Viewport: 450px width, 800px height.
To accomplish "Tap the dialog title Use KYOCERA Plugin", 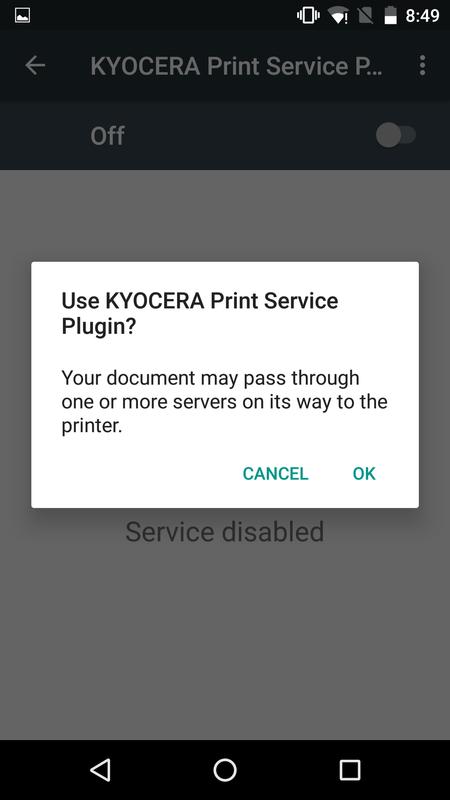I will pos(199,313).
